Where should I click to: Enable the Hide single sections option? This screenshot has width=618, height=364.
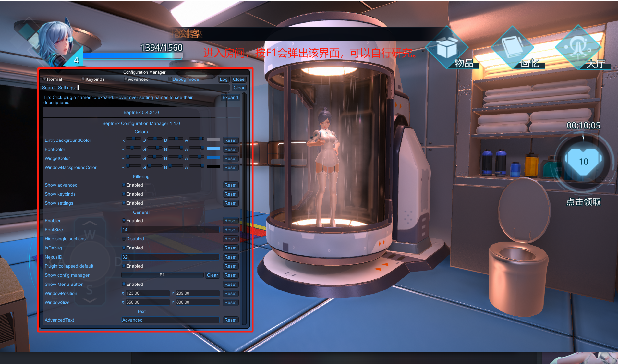pos(124,239)
